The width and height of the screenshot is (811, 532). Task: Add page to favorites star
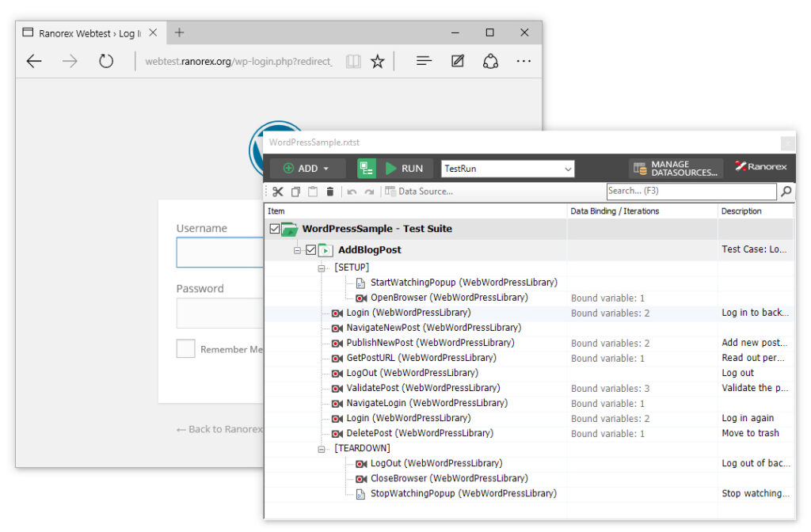coord(378,62)
